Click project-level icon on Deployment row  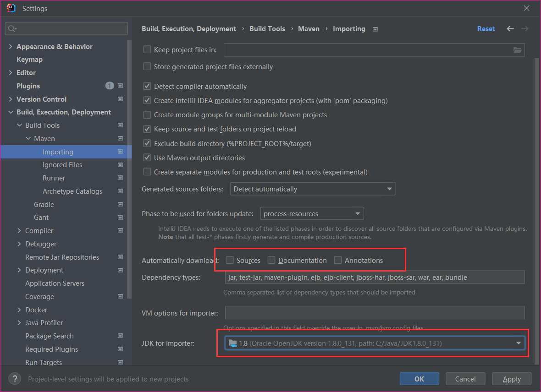pyautogui.click(x=120, y=270)
